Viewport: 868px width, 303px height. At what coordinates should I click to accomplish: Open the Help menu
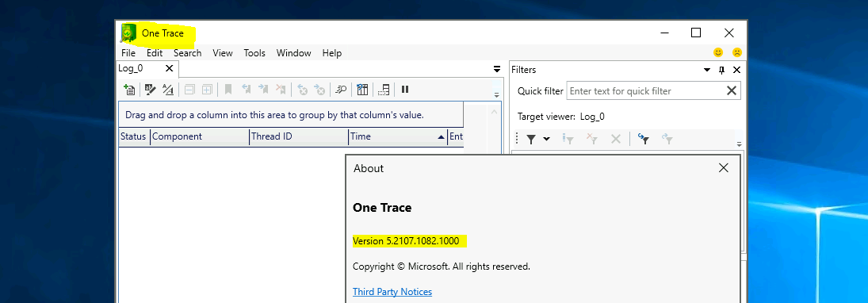332,53
